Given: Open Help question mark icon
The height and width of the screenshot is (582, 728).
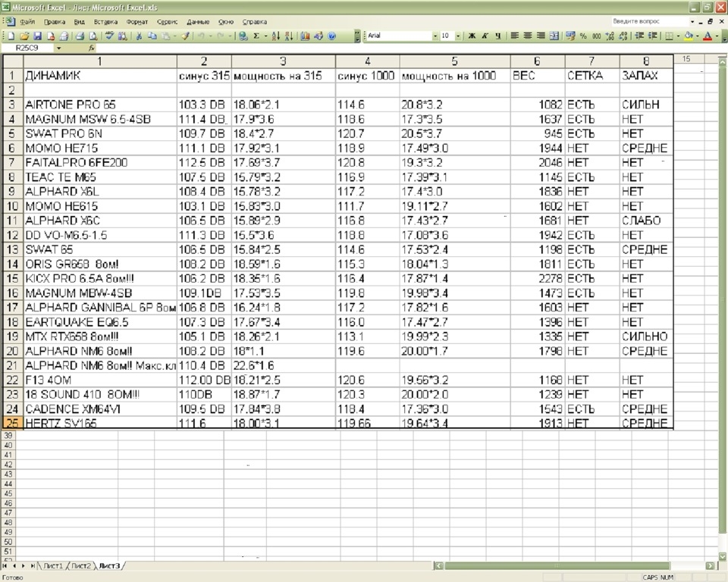Looking at the screenshot, I should point(331,36).
